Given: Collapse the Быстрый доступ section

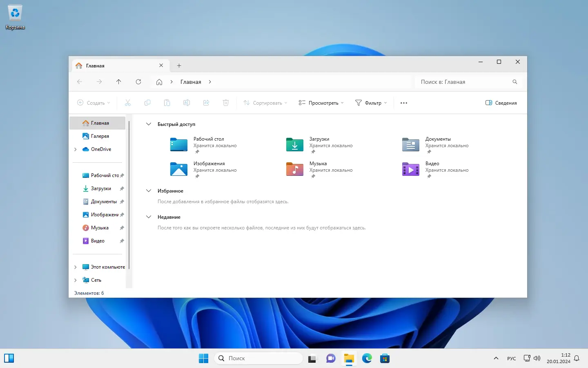Looking at the screenshot, I should pos(149,124).
